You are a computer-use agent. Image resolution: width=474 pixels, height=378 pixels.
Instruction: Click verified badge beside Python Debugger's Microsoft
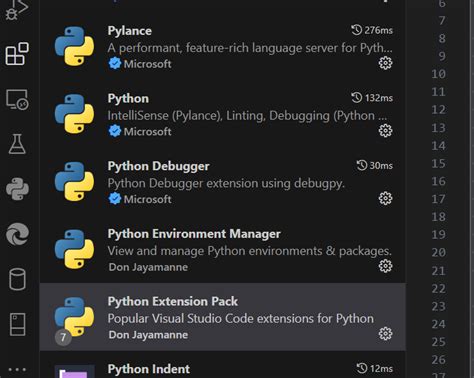click(115, 199)
